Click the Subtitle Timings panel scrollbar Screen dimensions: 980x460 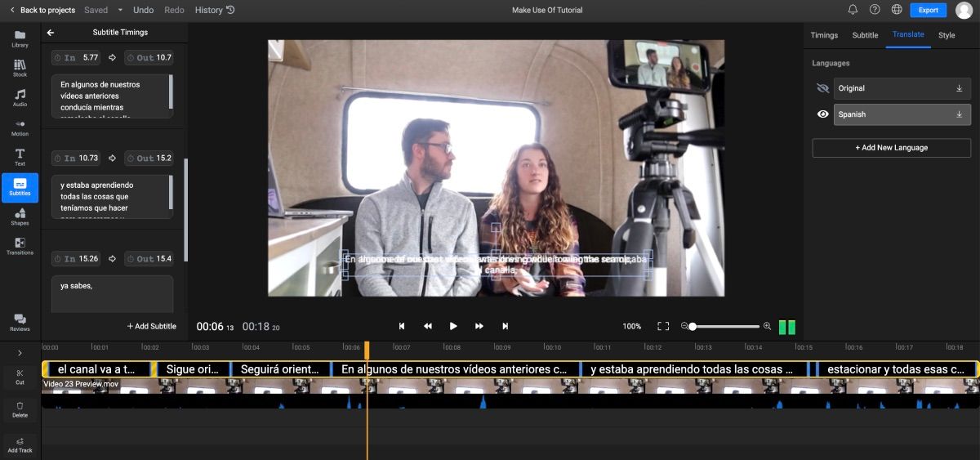[185, 208]
